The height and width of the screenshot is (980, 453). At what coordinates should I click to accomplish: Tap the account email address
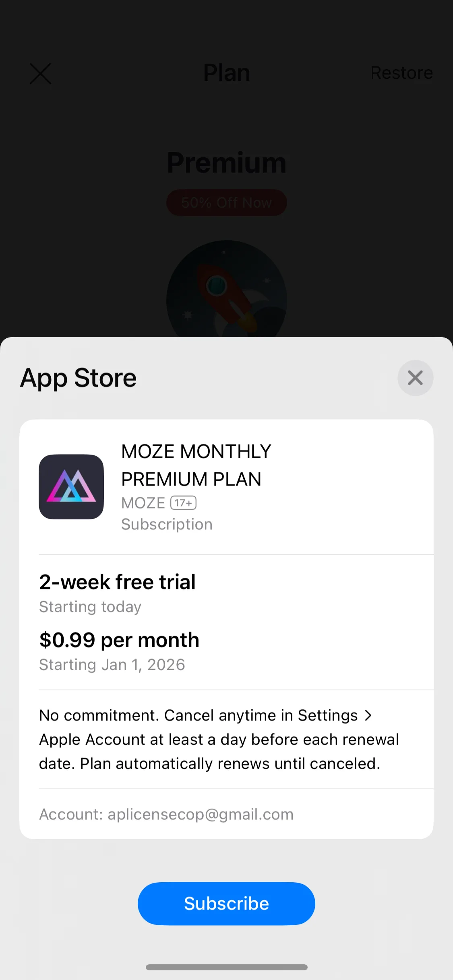(201, 814)
